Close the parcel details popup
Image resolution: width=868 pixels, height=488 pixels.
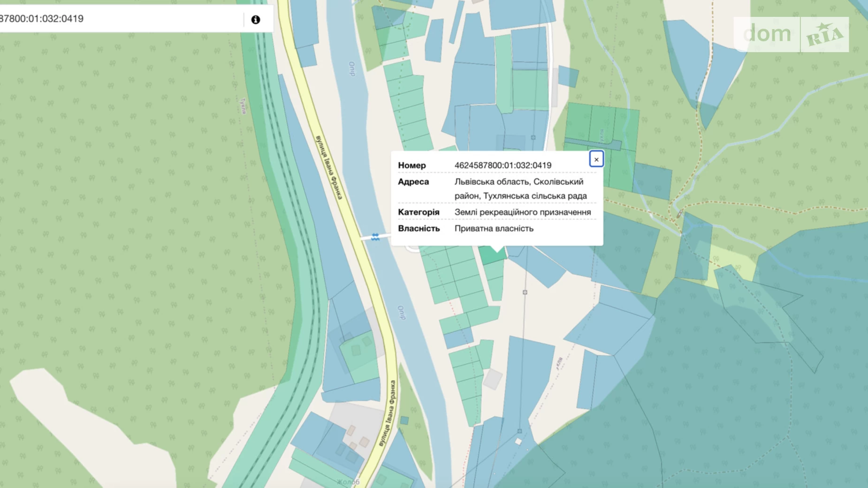pos(596,160)
